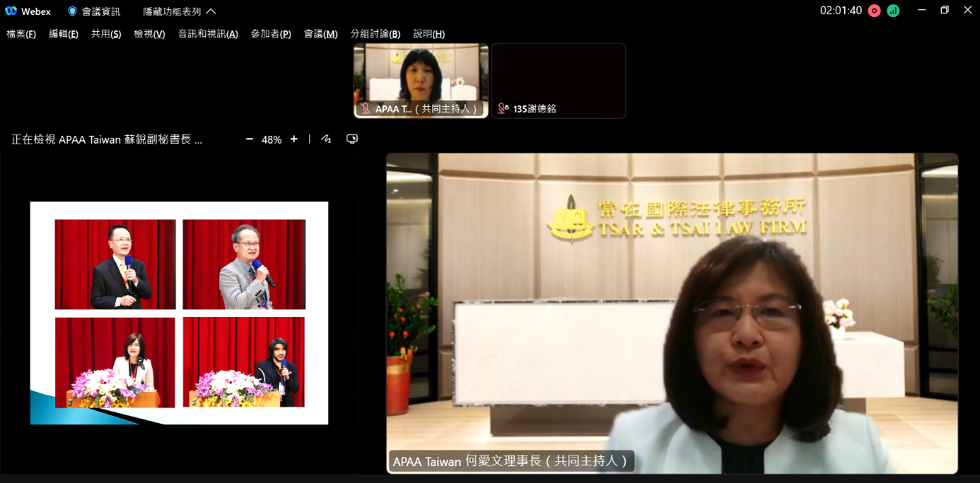
Task: Open the 共用(S) share menu
Action: point(106,34)
